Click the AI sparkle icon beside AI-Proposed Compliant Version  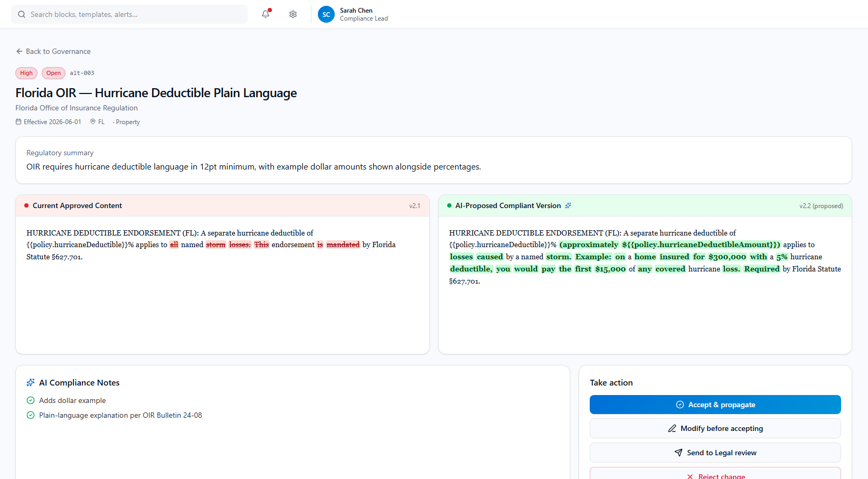tap(568, 205)
